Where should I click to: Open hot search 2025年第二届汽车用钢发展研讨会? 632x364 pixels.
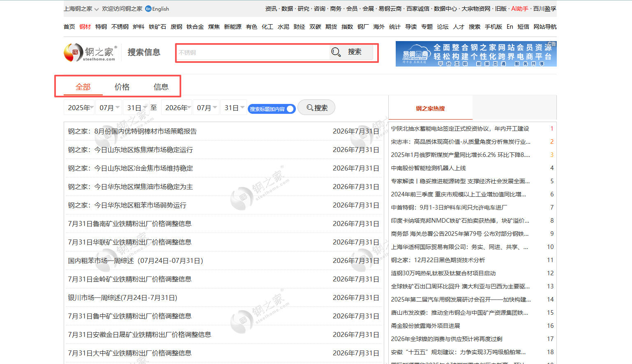click(461, 299)
